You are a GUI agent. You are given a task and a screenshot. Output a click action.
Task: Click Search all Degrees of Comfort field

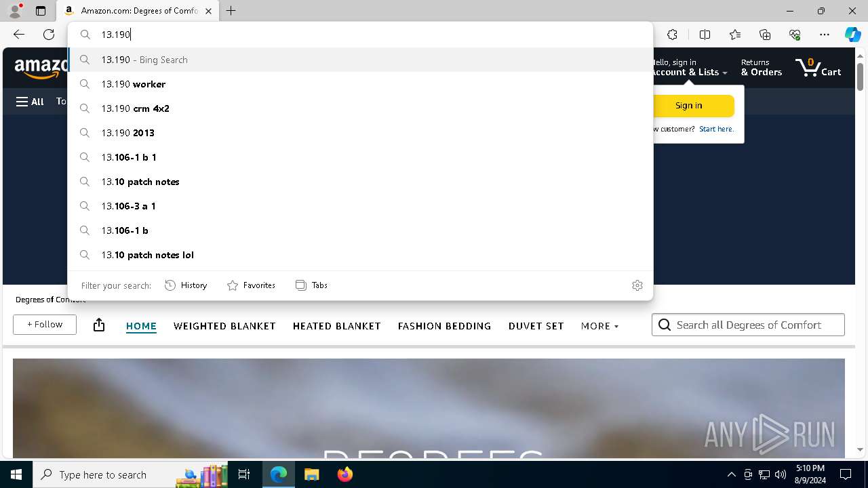click(748, 325)
